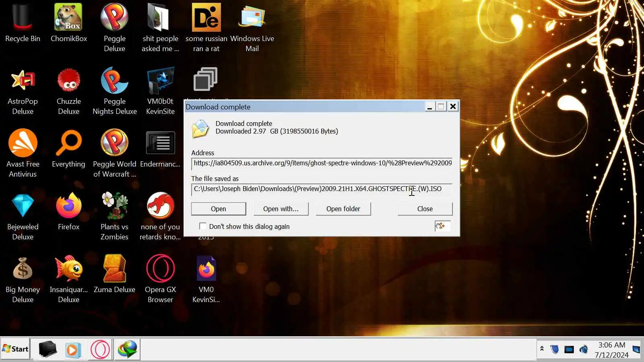Select the Firefox desktop shortcut
This screenshot has height=362, width=644.
tap(68, 211)
